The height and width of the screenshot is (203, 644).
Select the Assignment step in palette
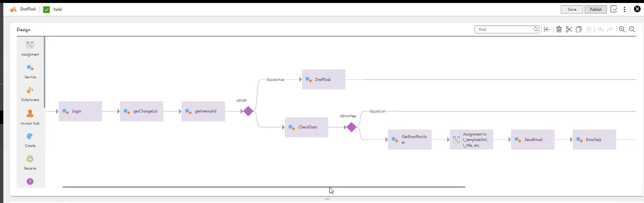pyautogui.click(x=30, y=49)
